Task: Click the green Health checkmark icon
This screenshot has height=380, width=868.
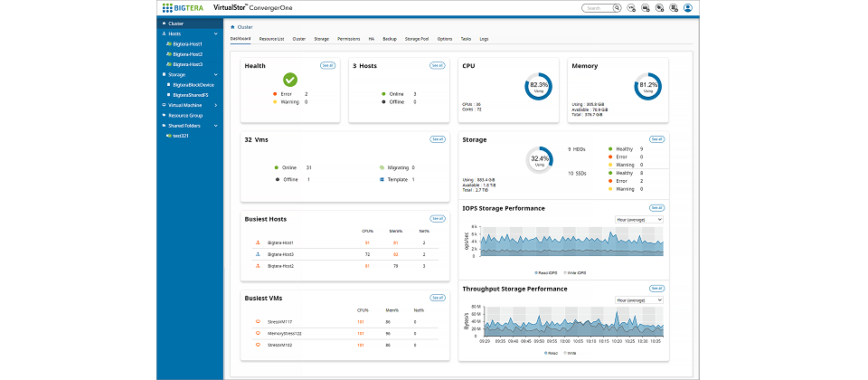Action: pos(290,81)
